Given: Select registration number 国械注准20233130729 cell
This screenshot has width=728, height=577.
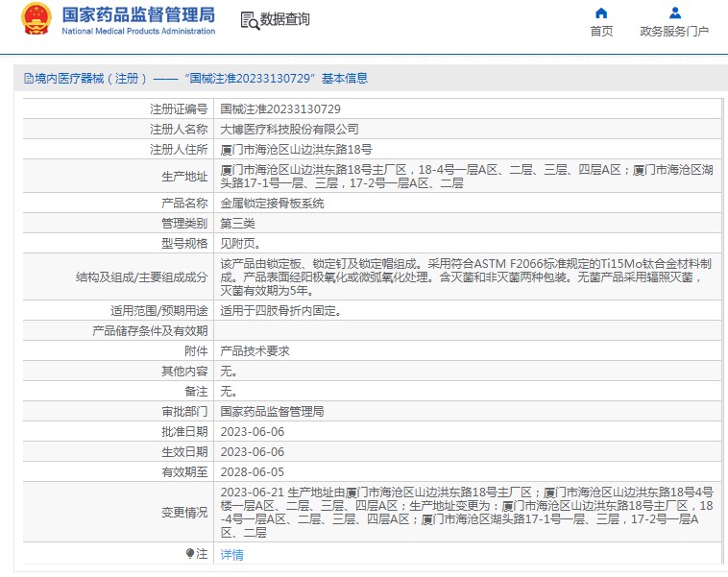Looking at the screenshot, I should click(280, 109).
